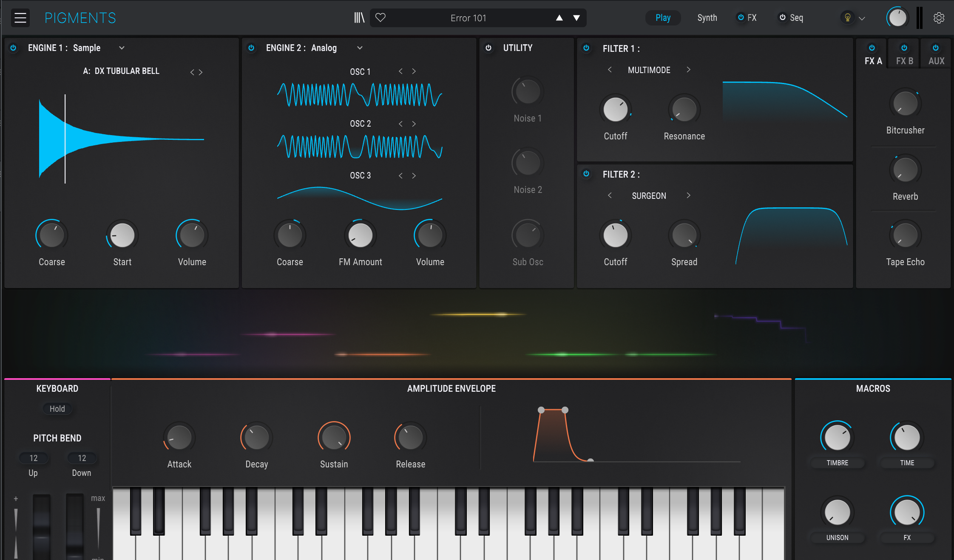Click the keyboard Hold button
The width and height of the screenshot is (954, 560).
(x=57, y=409)
